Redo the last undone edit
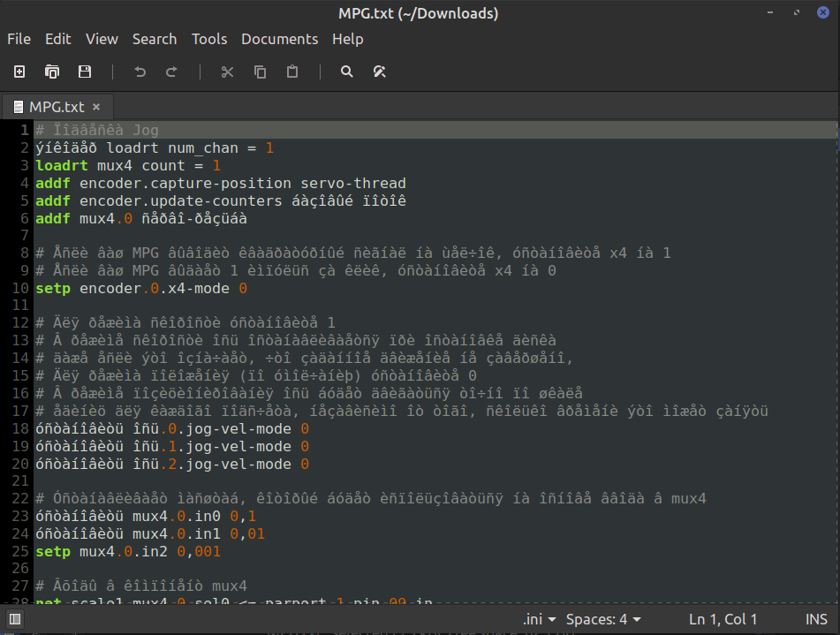This screenshot has height=635, width=840. (171, 72)
